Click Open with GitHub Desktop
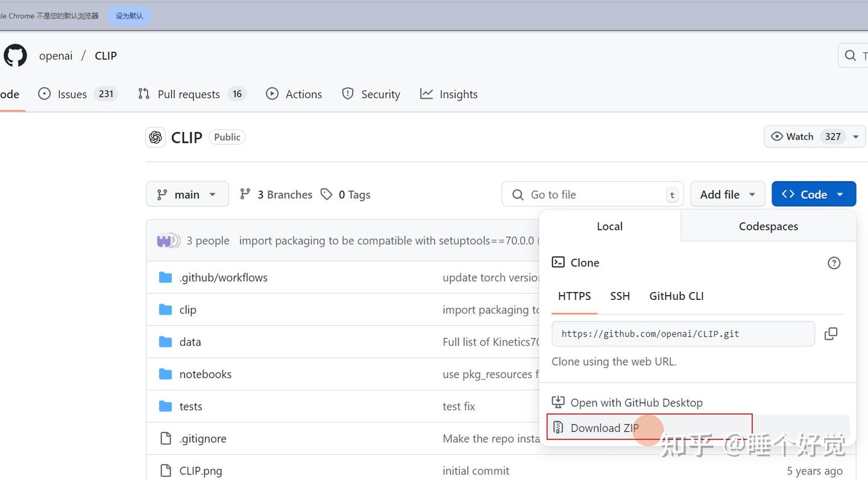 tap(636, 402)
